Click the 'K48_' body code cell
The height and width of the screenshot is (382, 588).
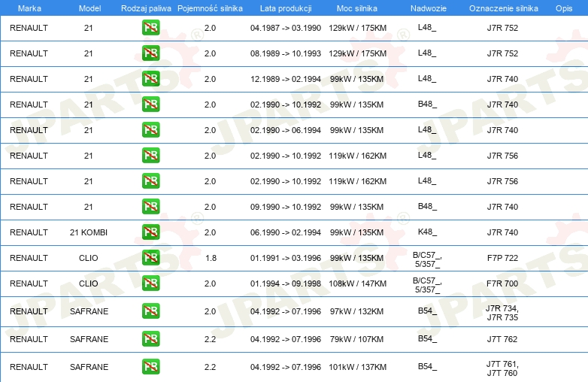coord(427,232)
